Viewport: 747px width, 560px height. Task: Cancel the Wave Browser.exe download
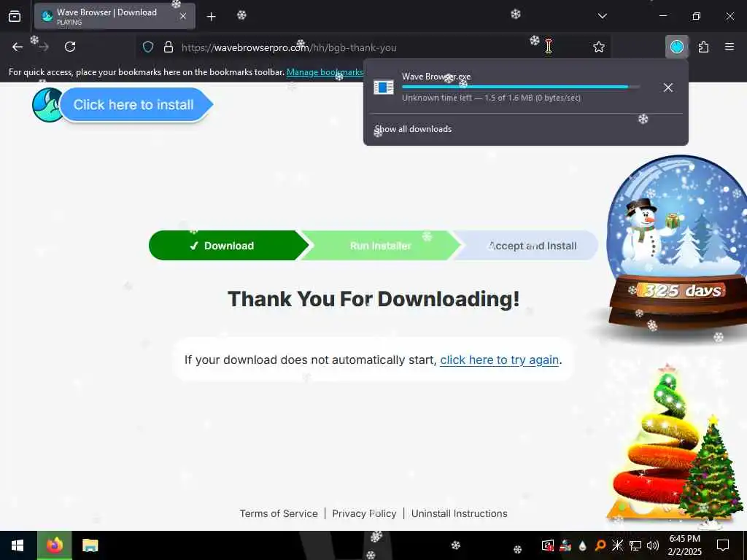[x=668, y=87]
